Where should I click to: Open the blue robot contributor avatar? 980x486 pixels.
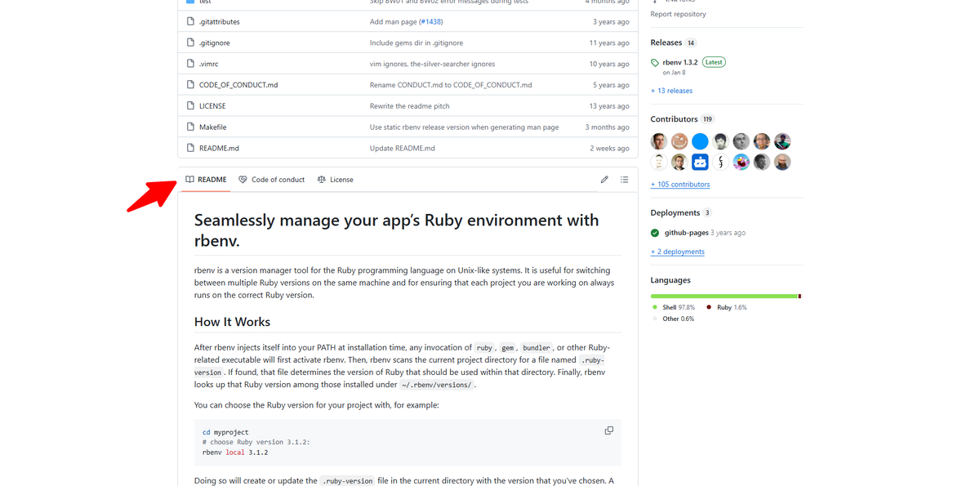tap(700, 162)
